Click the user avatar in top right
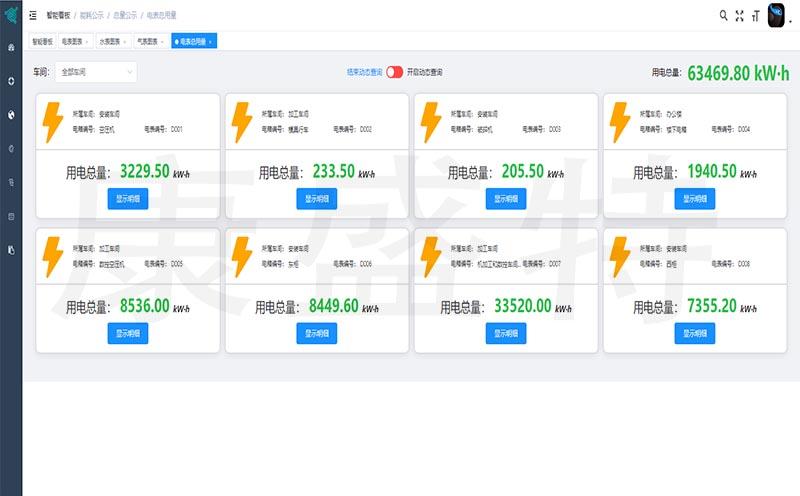 776,15
